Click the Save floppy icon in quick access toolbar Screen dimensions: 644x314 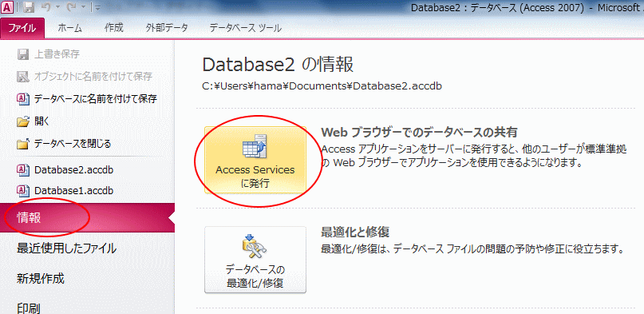pyautogui.click(x=29, y=7)
